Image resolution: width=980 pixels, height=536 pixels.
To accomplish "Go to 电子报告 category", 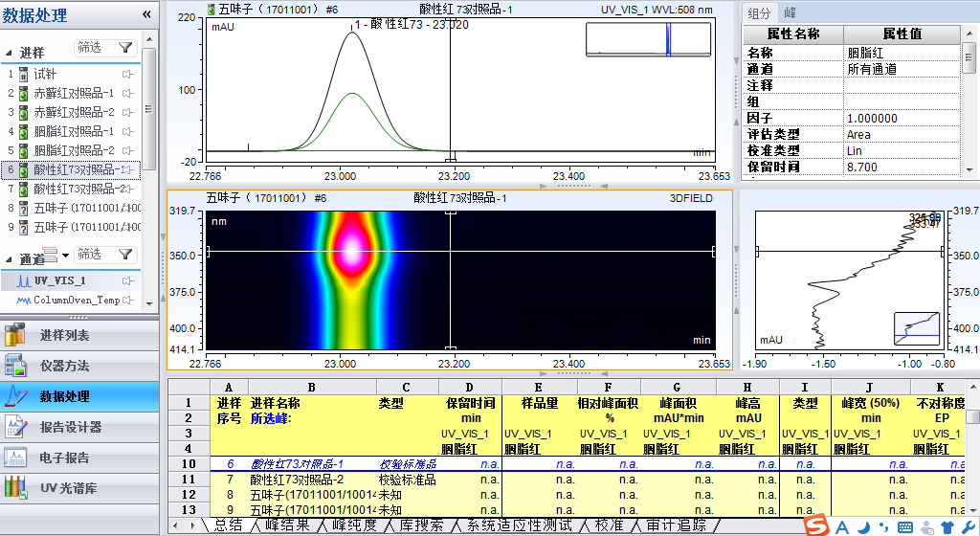I will 80,458.
